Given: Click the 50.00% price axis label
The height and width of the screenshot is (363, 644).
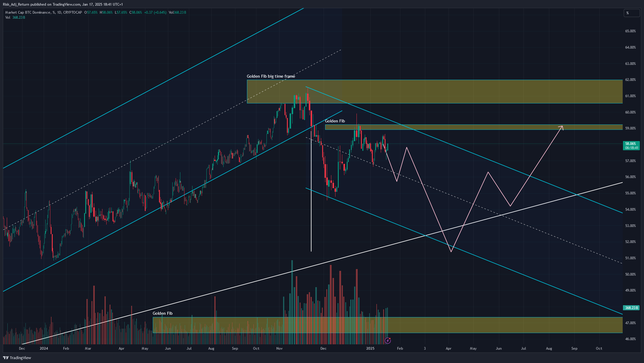Looking at the screenshot, I should click(630, 274).
